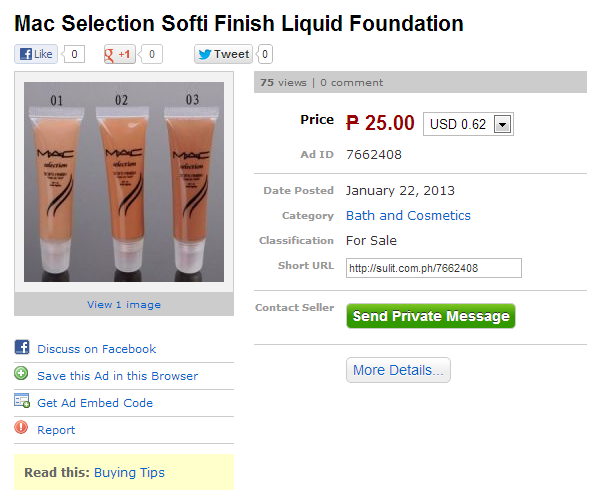Viewport: 602px width, 501px height.
Task: Click the Tweet count bubble
Action: (266, 54)
